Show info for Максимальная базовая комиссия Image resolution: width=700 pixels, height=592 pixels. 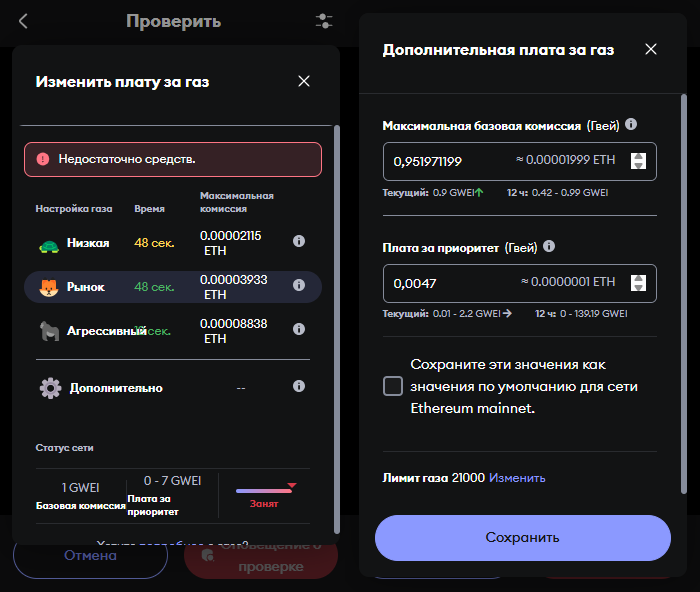631,124
